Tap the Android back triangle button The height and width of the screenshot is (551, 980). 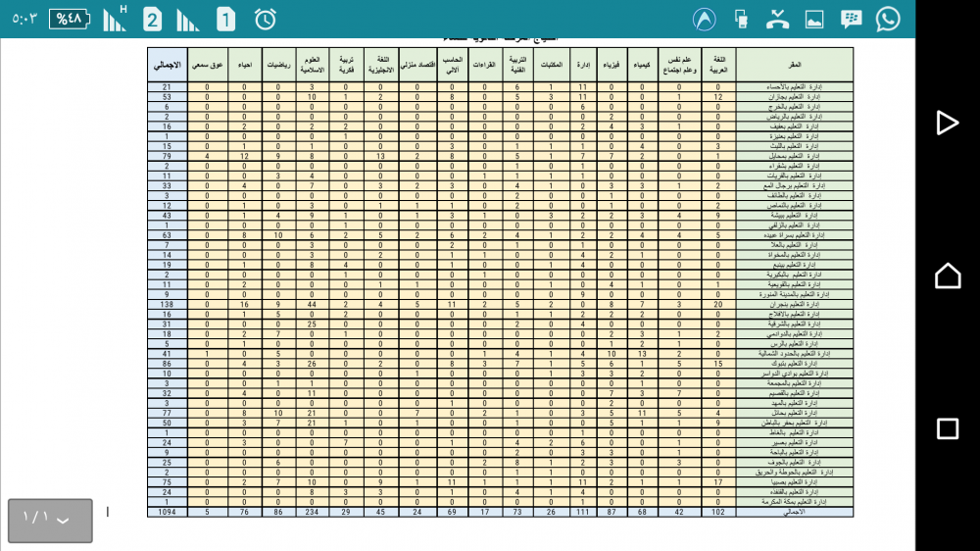click(948, 123)
